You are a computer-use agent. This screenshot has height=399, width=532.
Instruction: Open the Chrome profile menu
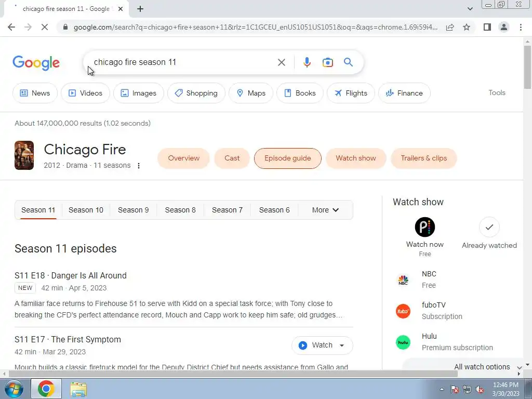(x=504, y=27)
